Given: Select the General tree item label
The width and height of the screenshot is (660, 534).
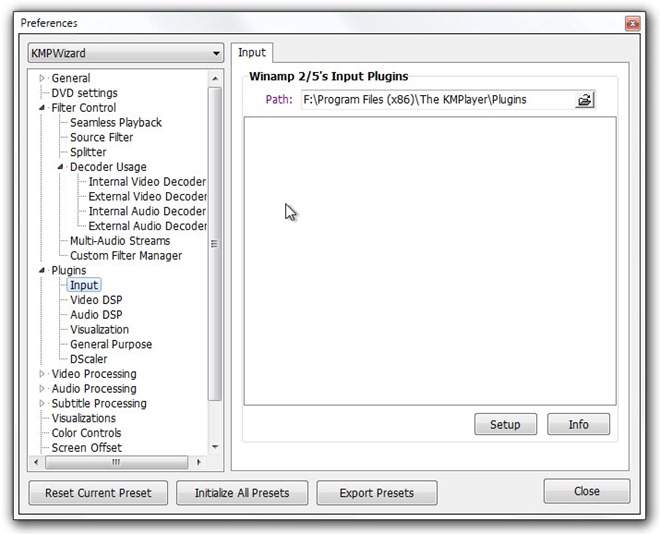Looking at the screenshot, I should 71,78.
